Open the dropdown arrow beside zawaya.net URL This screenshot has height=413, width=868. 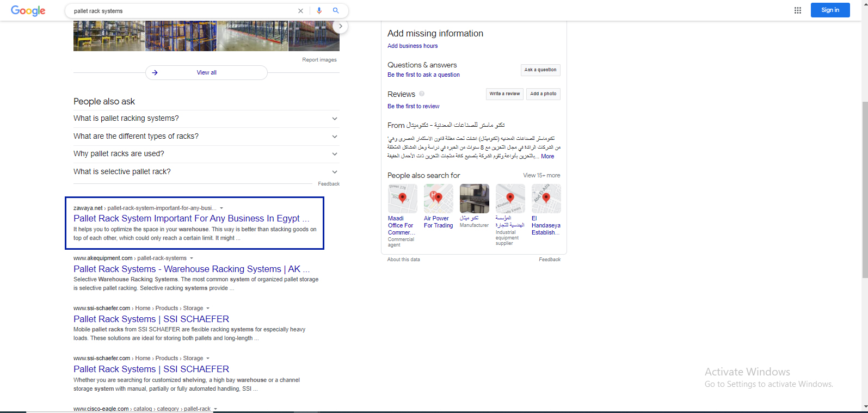(221, 208)
